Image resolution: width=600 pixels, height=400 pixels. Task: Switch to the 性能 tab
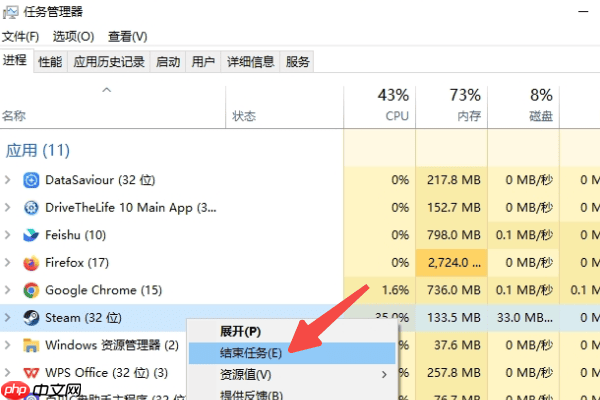tap(50, 62)
